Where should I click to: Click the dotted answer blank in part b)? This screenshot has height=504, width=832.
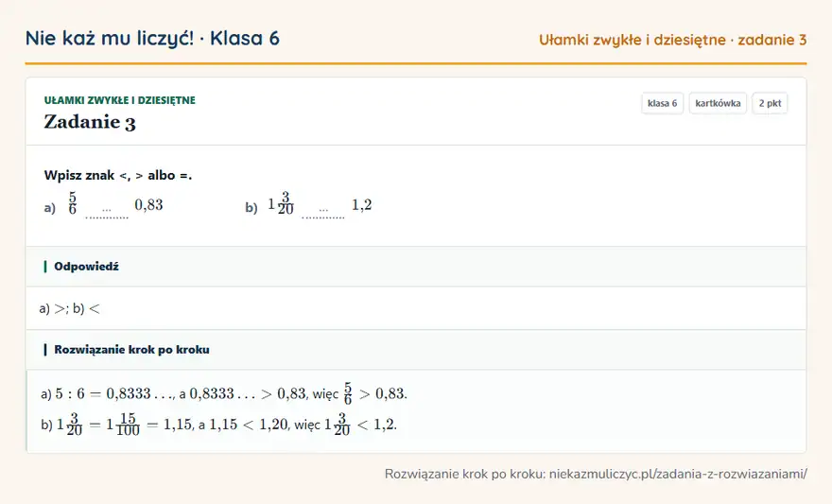(323, 212)
